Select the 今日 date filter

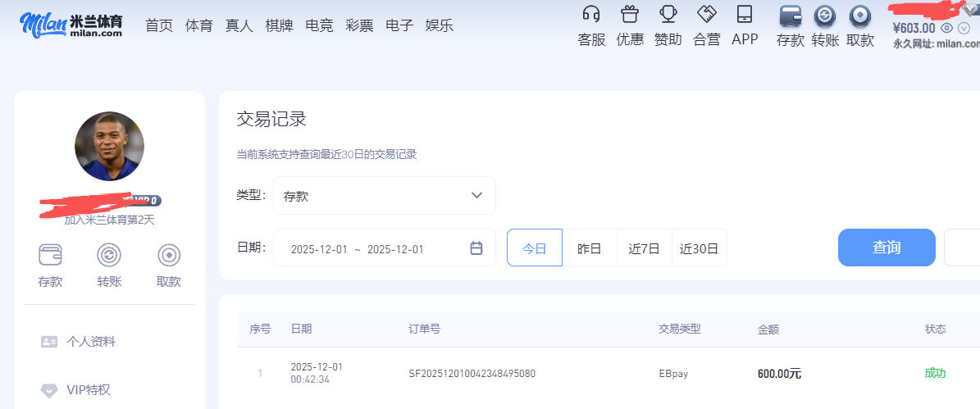(x=535, y=248)
